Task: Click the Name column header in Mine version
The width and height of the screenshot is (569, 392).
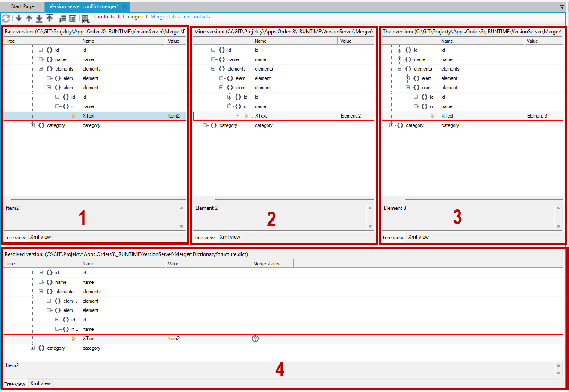Action: coord(295,41)
